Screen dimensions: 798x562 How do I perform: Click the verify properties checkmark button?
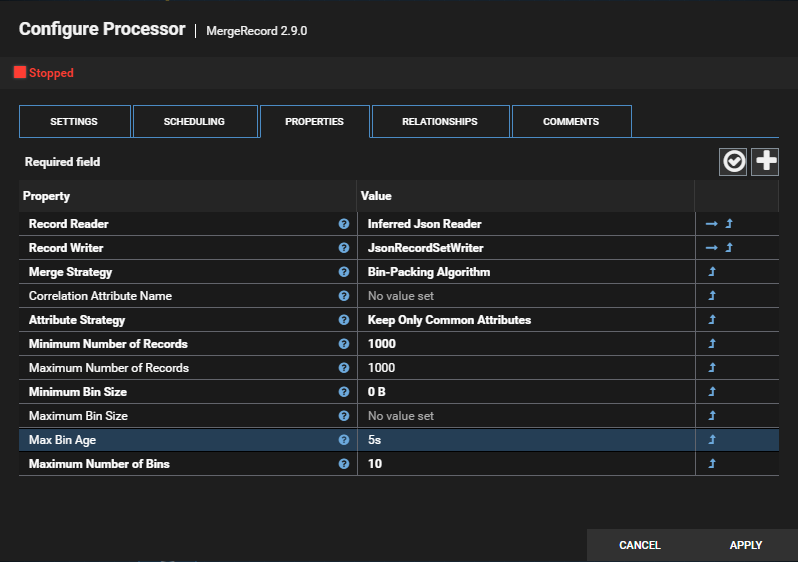coord(733,162)
